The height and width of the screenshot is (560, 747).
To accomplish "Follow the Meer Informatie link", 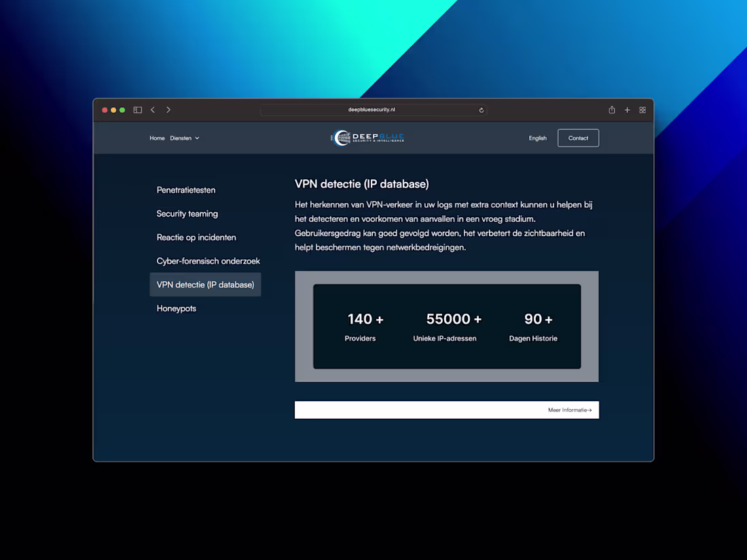I will click(x=569, y=409).
